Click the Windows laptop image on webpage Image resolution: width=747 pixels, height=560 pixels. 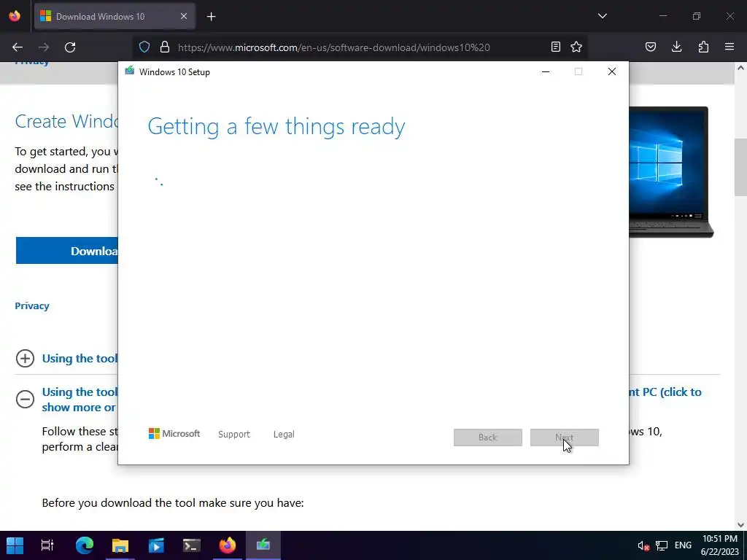pyautogui.click(x=671, y=172)
